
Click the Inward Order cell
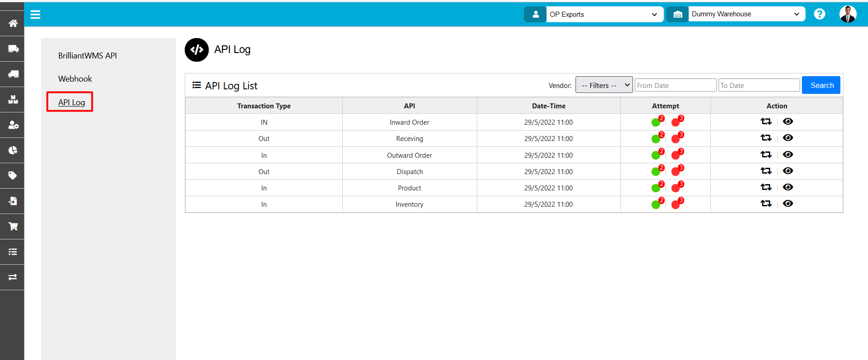coord(410,122)
